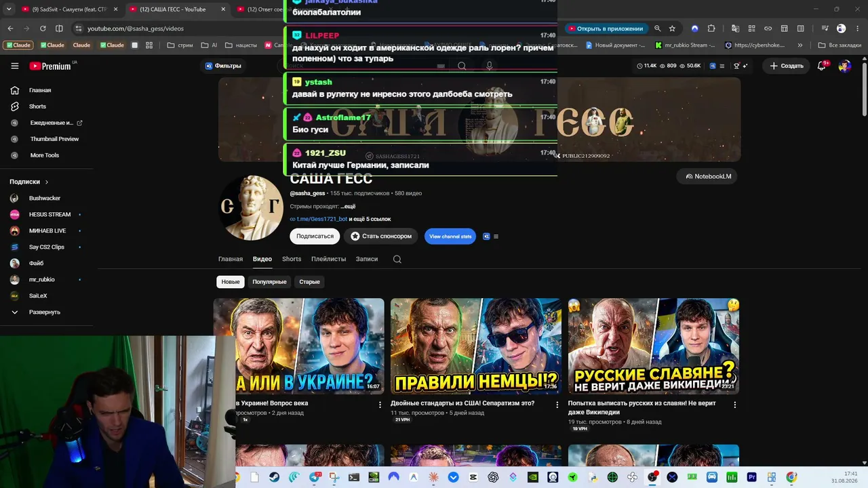
Task: Open the browser extensions puzzle icon
Action: pyautogui.click(x=711, y=28)
